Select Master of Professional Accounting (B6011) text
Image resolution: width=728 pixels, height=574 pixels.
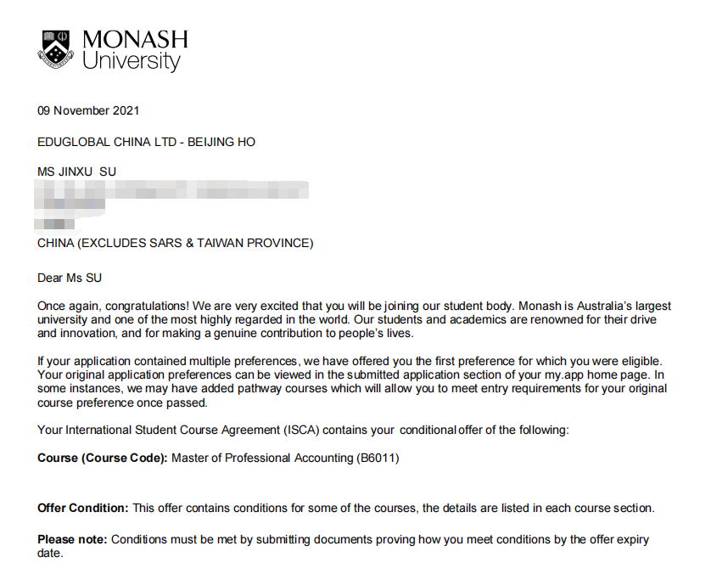(x=285, y=458)
